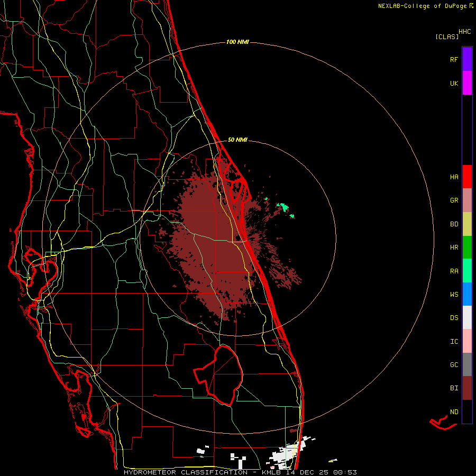476x476 pixels.
Task: Click the BI dark red legend swatch
Action: click(467, 388)
